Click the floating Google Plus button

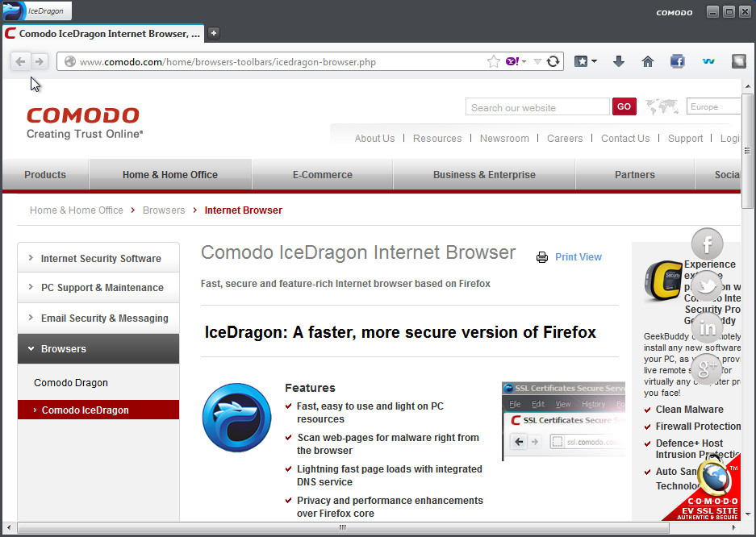pos(707,369)
